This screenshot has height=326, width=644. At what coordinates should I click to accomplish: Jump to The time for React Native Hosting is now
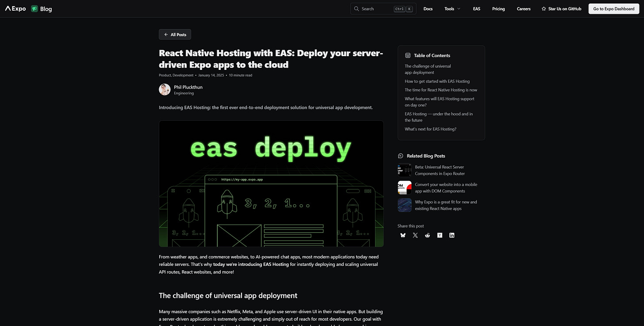(441, 90)
